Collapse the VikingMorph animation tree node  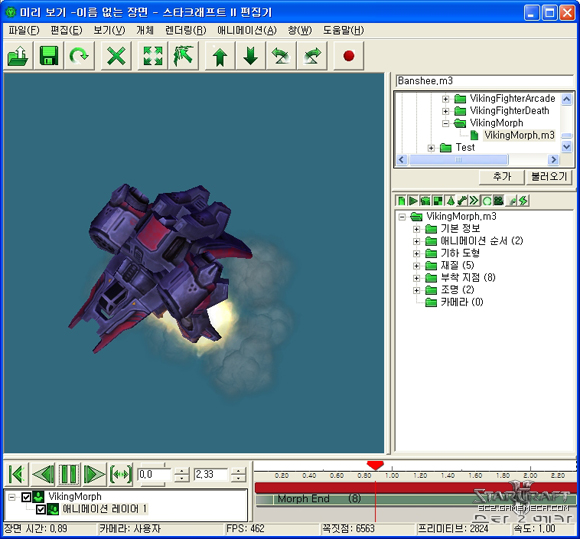tap(12, 497)
